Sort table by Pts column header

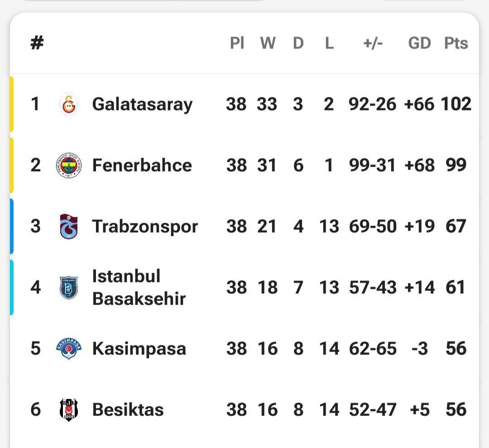455,43
